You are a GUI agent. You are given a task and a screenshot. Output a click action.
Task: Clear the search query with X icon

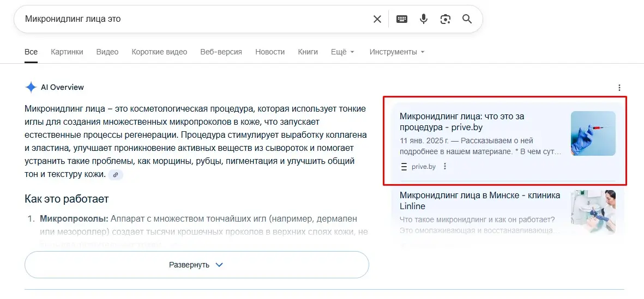click(x=377, y=19)
